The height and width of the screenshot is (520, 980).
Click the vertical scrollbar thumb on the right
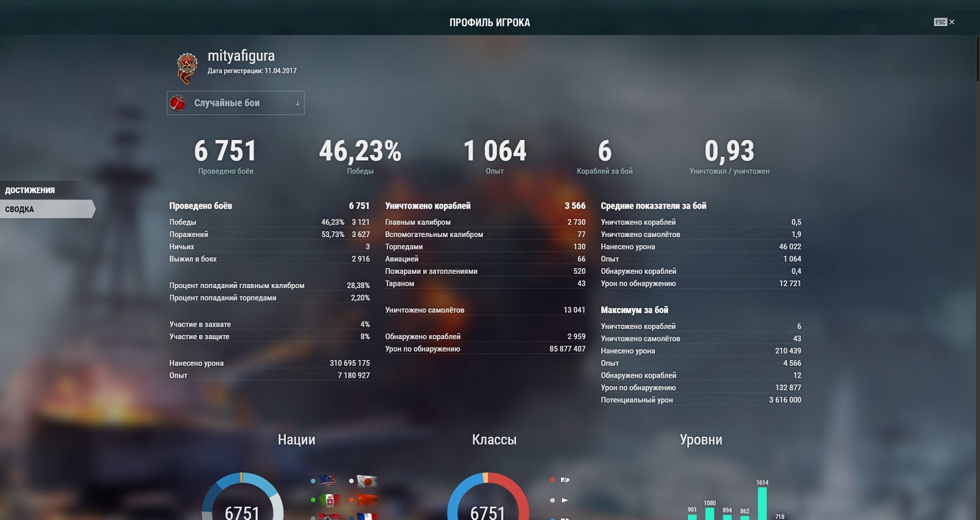(977, 60)
